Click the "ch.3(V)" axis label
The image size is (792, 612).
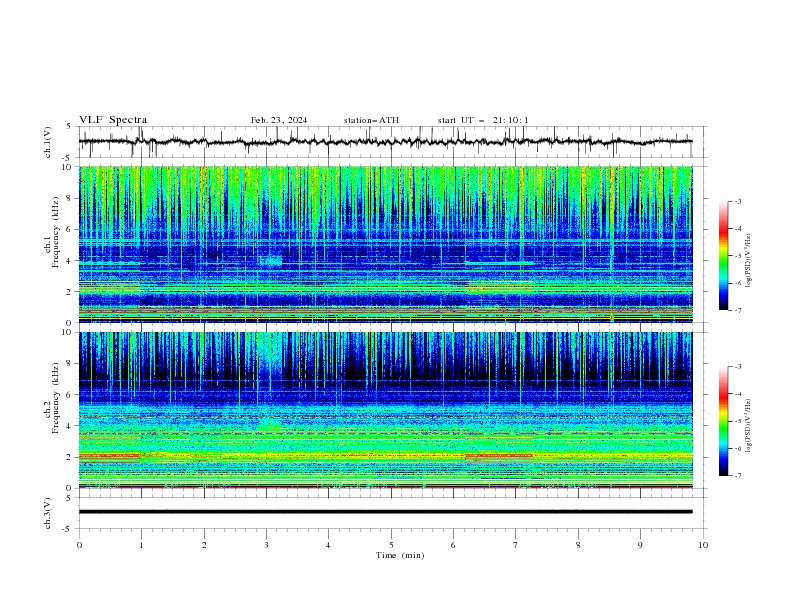(48, 513)
